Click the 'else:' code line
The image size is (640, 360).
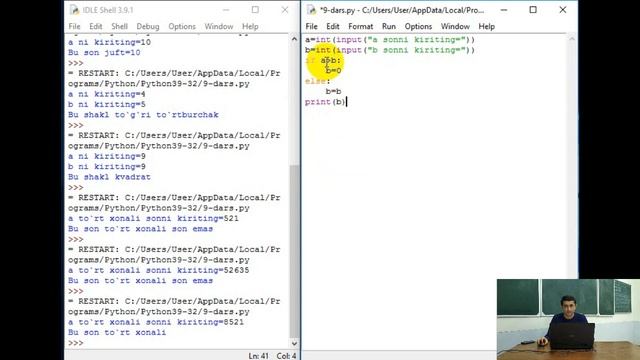tap(318, 81)
